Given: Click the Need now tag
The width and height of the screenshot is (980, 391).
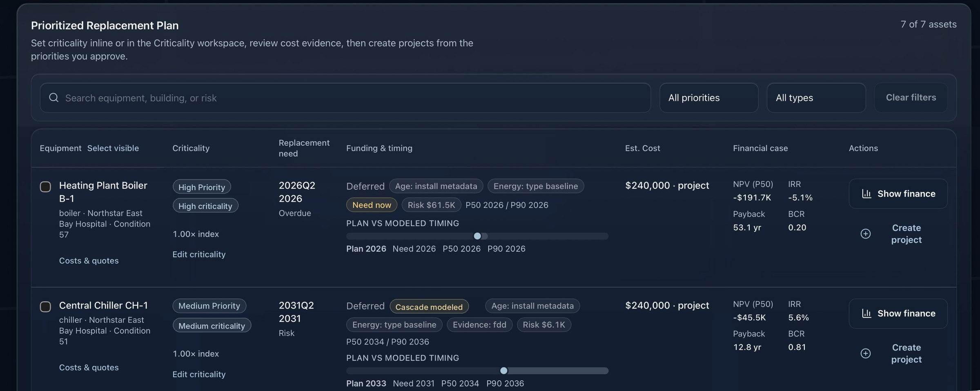Looking at the screenshot, I should pyautogui.click(x=372, y=205).
